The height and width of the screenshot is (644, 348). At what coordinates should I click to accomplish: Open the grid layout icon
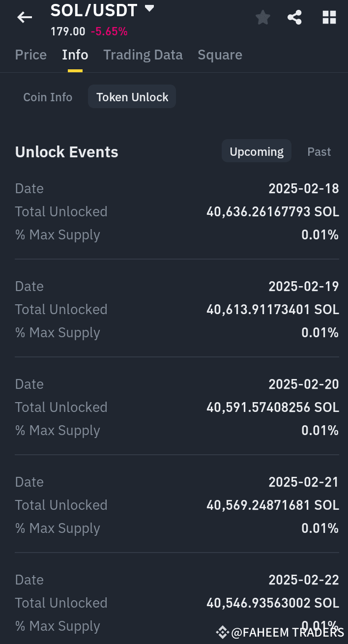click(x=329, y=18)
